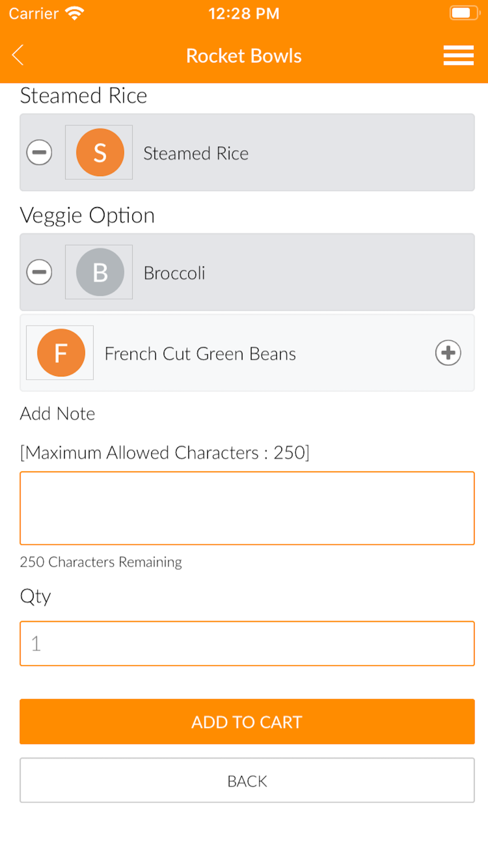
Task: Tap the back arrow in header
Action: [18, 55]
